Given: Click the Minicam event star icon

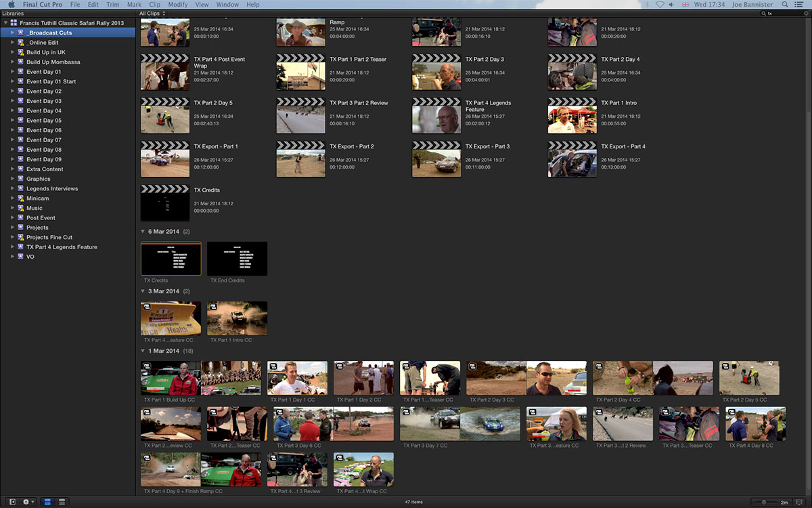Looking at the screenshot, I should (x=21, y=198).
